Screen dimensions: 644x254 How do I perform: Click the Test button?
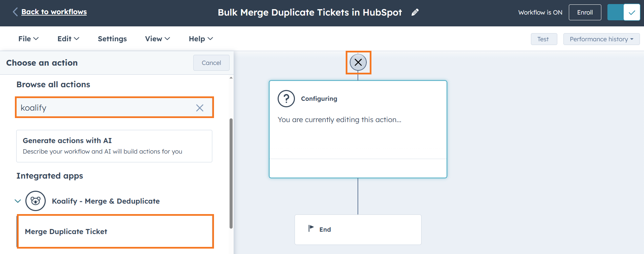click(544, 39)
